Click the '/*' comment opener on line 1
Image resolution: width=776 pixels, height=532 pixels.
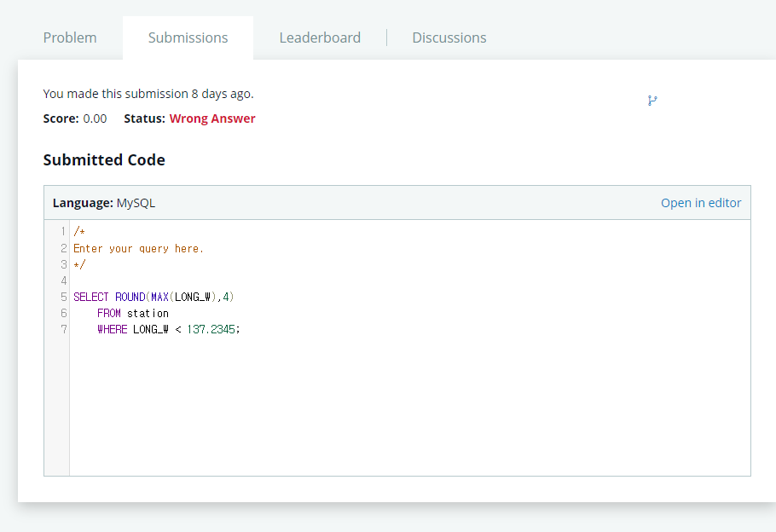pos(79,232)
